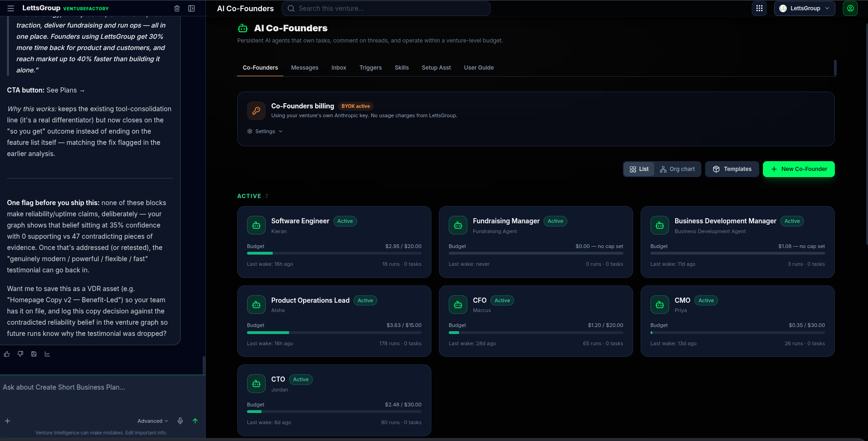Toggle the sidebar panel layout icon
Viewport: 868px width, 441px height.
191,8
